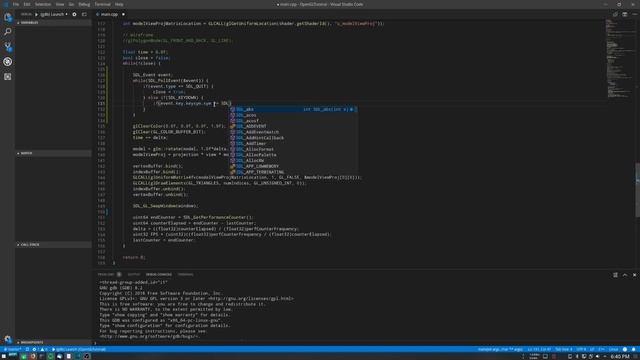
Task: Open changes icon at editor top right
Action: (x=615, y=14)
